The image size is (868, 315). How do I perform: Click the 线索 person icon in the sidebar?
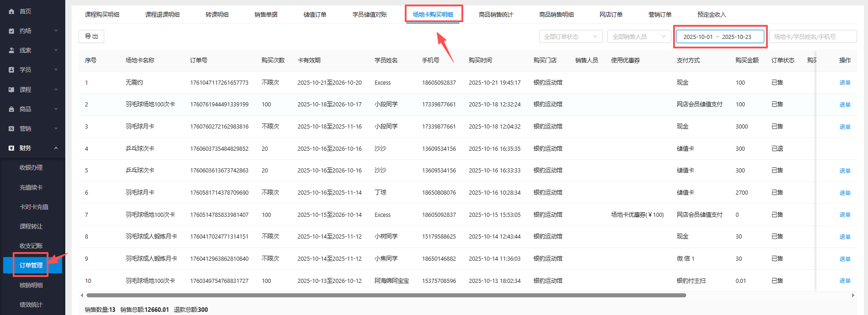click(11, 50)
